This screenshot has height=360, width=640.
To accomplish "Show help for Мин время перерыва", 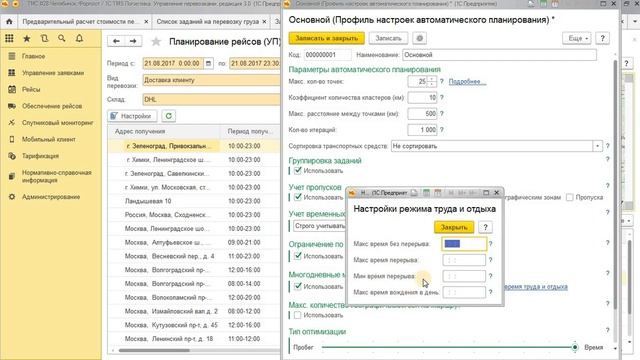I will [x=490, y=276].
